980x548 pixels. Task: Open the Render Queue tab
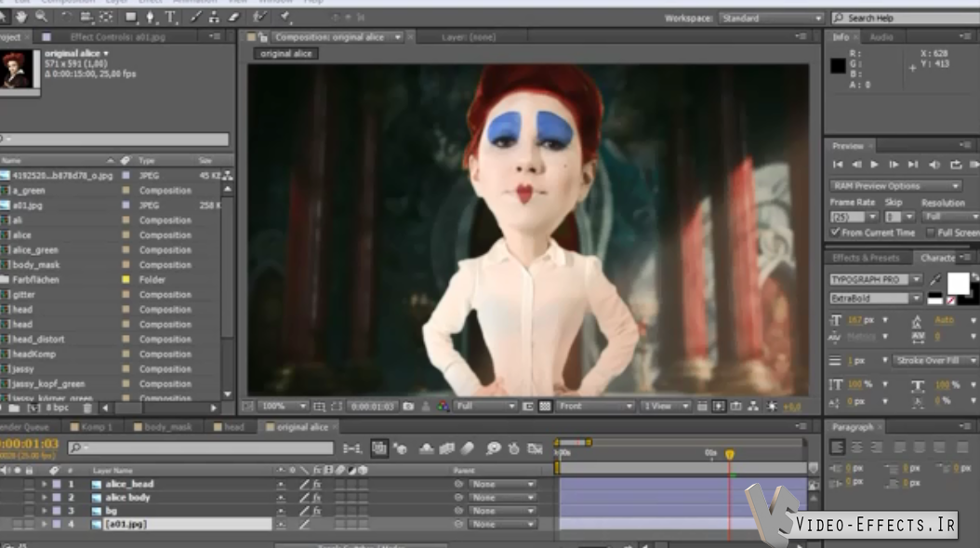24,427
